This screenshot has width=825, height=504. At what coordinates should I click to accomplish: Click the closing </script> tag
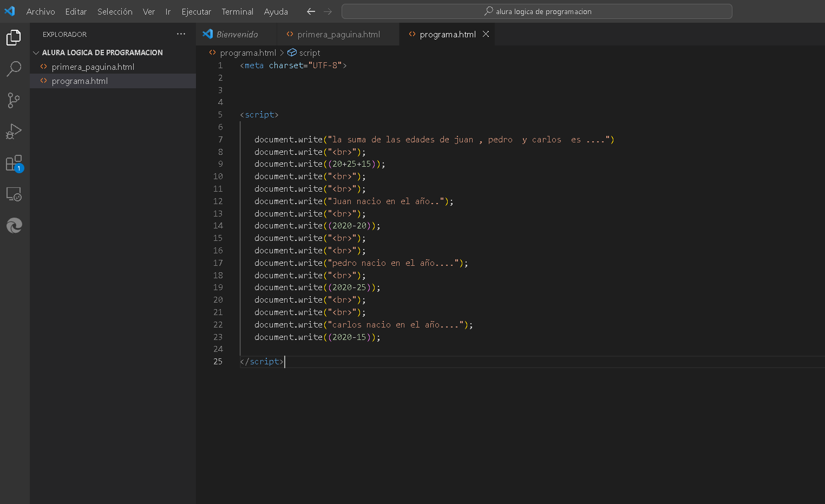pos(262,361)
